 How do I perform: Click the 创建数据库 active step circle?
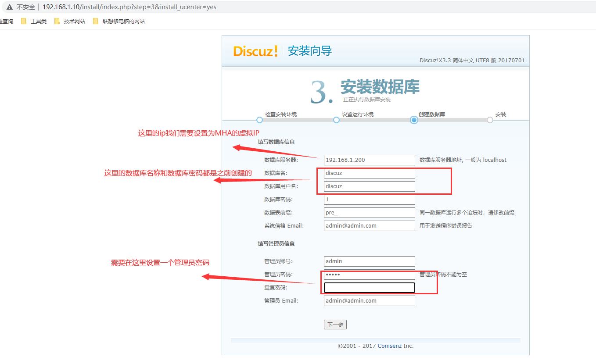[x=414, y=120]
